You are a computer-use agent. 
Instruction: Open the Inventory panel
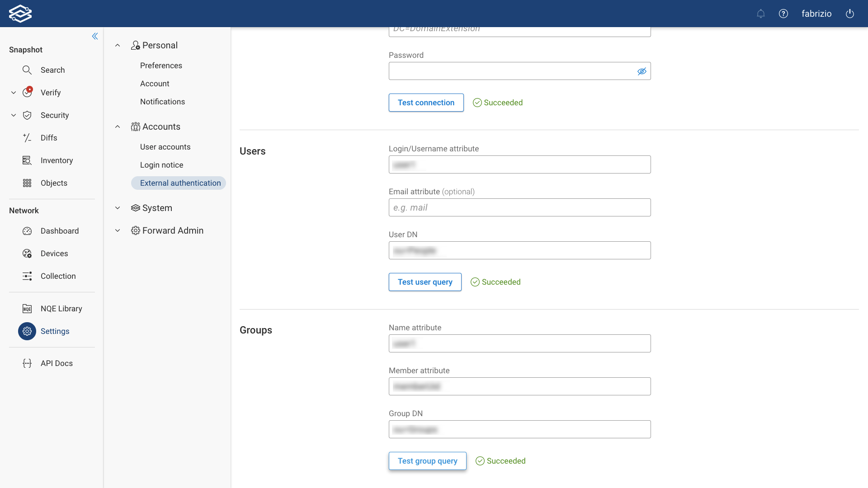tap(57, 160)
